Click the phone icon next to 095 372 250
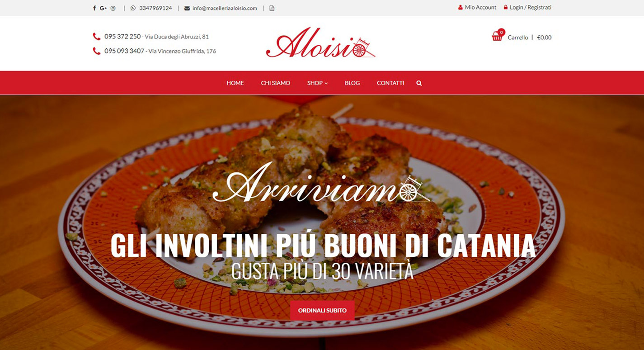 (x=96, y=37)
